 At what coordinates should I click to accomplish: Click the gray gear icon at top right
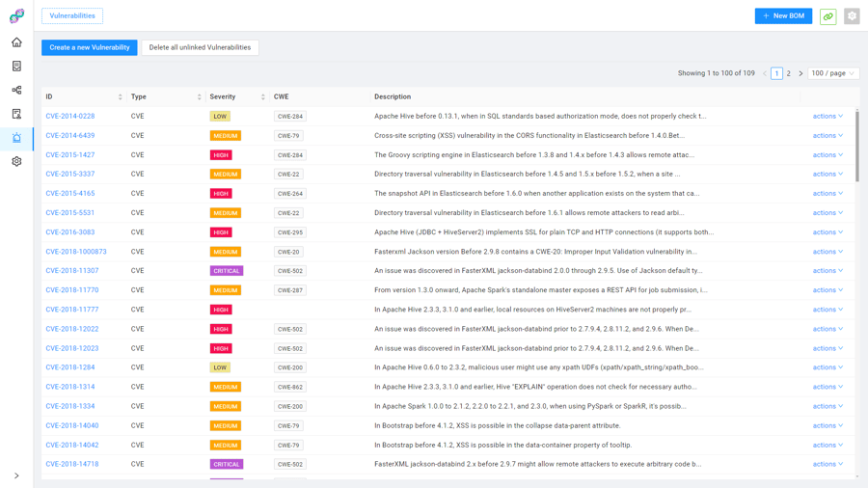[852, 16]
